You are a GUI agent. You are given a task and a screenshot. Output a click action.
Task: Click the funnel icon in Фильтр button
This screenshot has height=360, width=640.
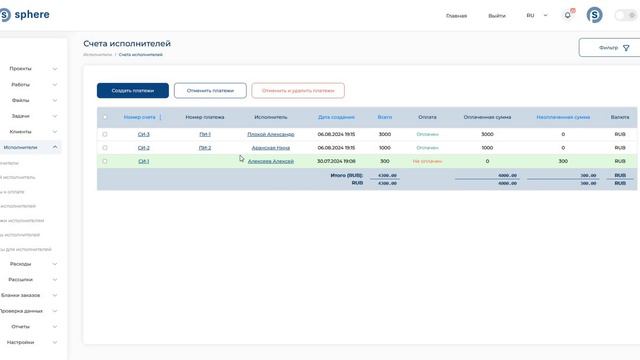pos(626,48)
